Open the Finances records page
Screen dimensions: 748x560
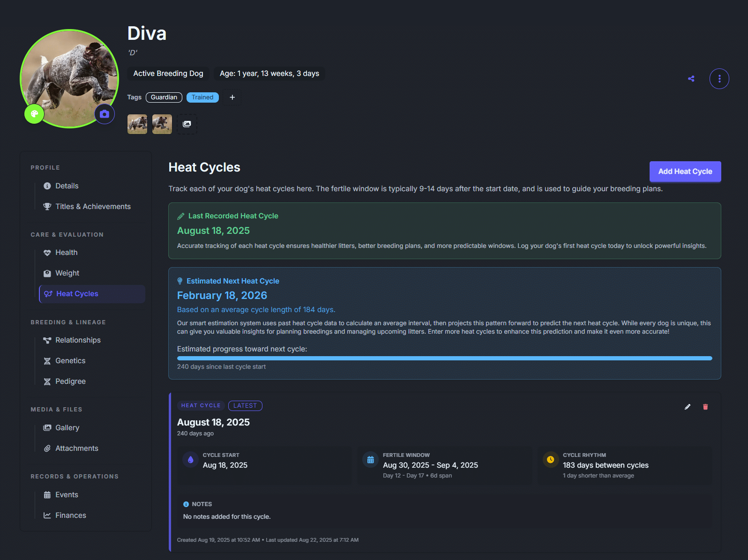[x=71, y=515]
